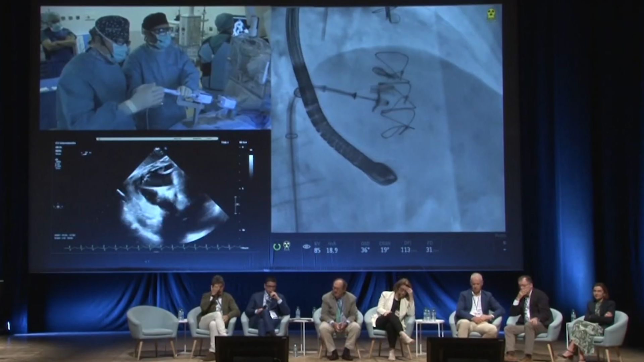Image resolution: width=644 pixels, height=362 pixels.
Task: Click the 113 distance readout
Action: [x=405, y=250]
